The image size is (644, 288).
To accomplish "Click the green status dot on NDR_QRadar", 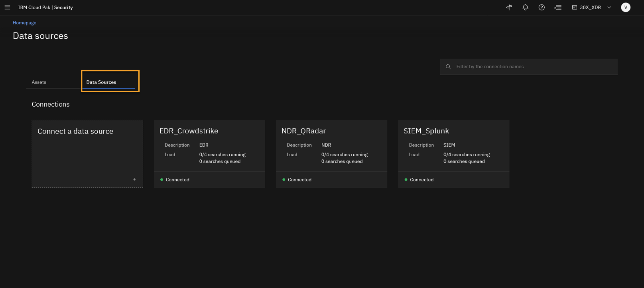I will click(x=284, y=180).
